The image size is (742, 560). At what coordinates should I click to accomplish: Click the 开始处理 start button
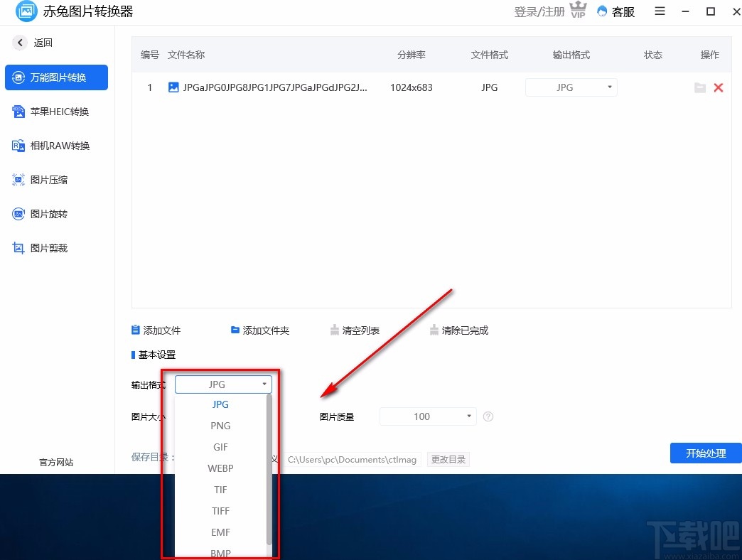(706, 453)
